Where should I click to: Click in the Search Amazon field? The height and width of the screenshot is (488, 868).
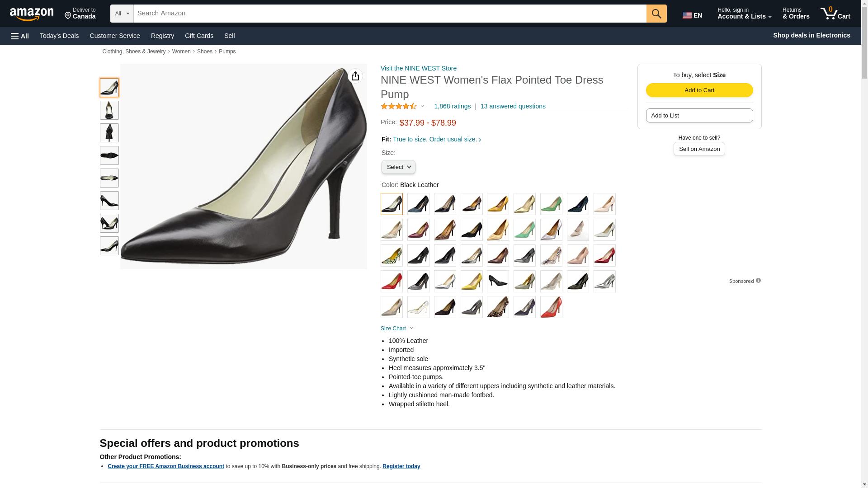click(389, 14)
